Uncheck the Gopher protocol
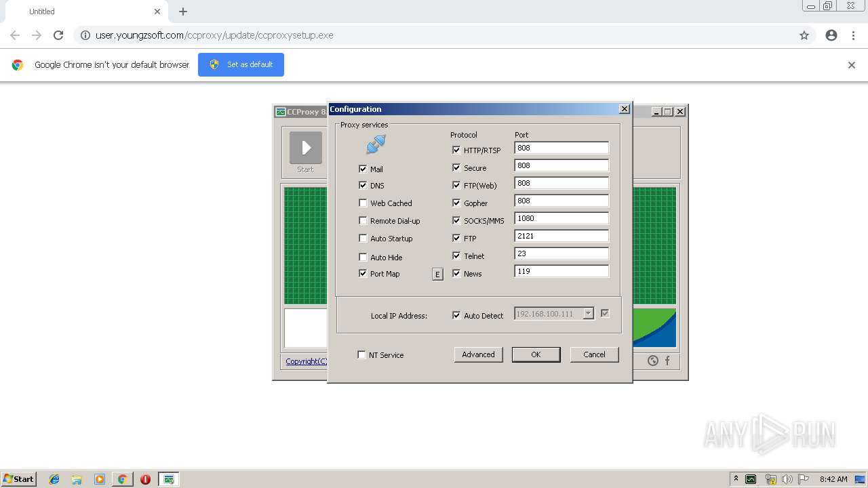This screenshot has height=488, width=868. pos(456,203)
